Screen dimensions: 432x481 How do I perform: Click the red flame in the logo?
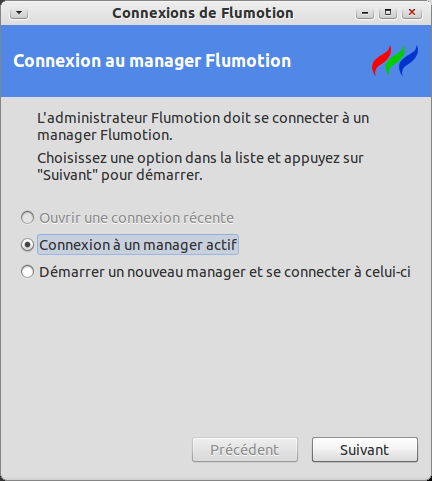click(x=381, y=61)
